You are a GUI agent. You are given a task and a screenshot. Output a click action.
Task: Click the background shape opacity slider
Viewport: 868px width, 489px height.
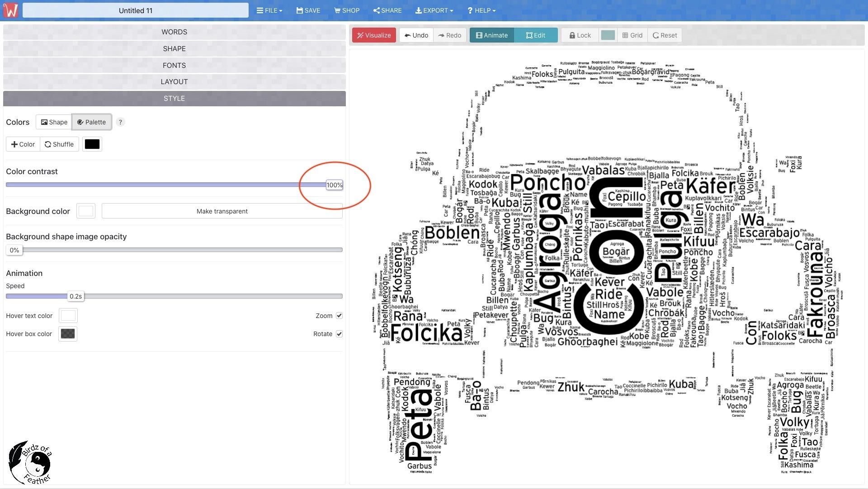[x=175, y=250]
